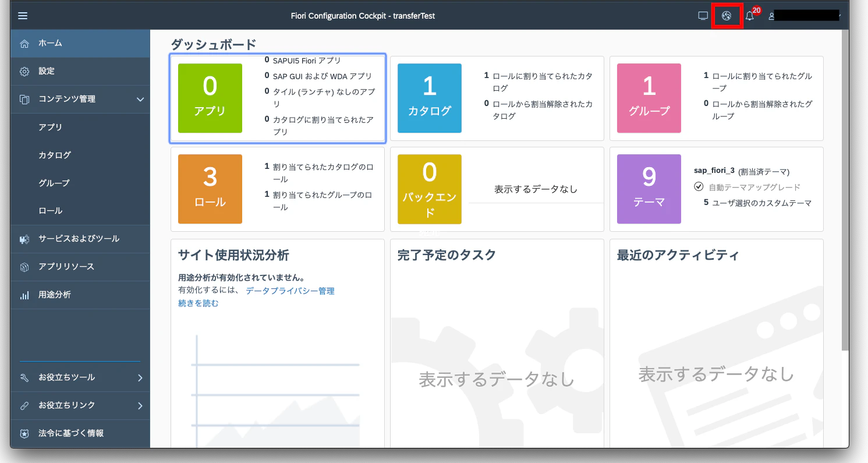Image resolution: width=868 pixels, height=463 pixels.
Task: Click the 続きを読む link
Action: (x=199, y=303)
